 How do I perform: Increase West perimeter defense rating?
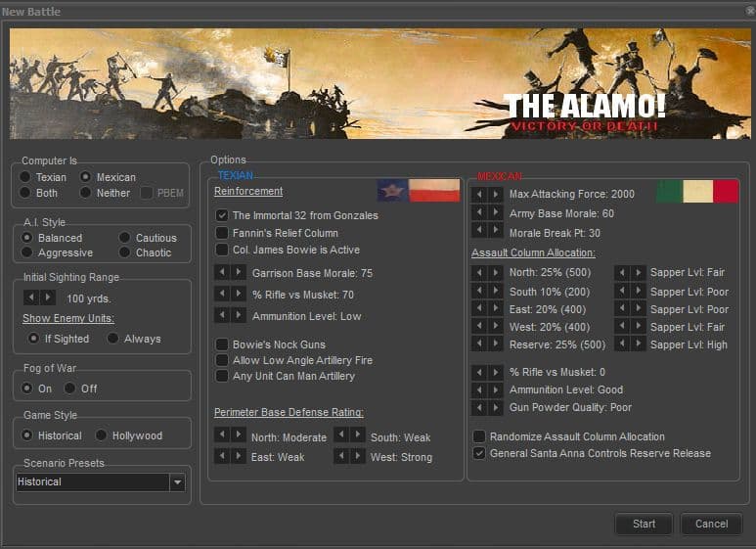click(x=357, y=456)
